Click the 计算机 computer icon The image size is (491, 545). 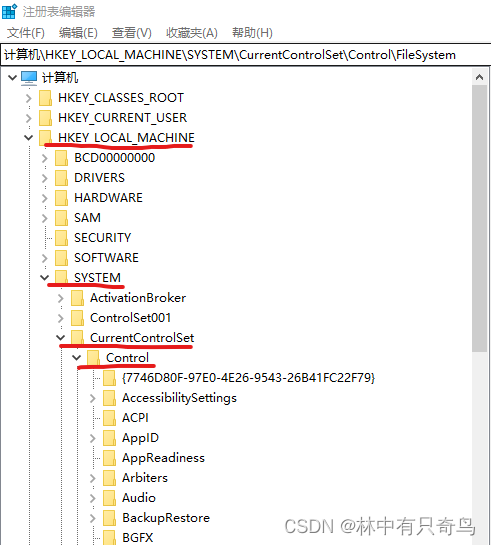point(29,78)
